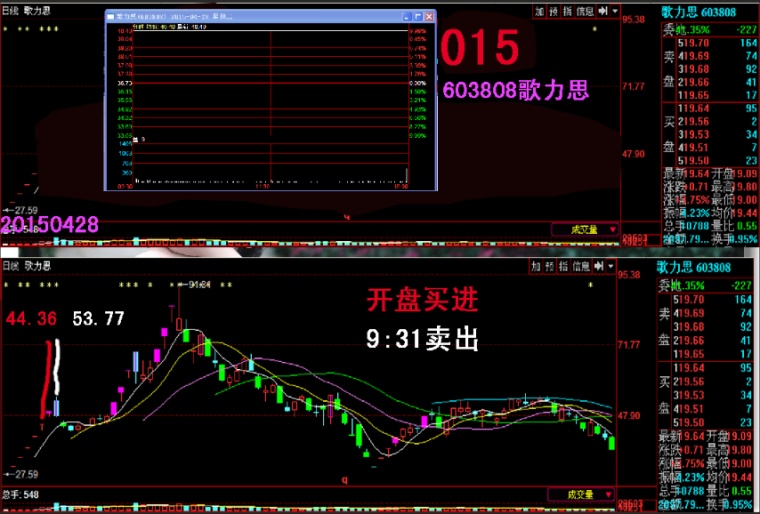Select the 歌力思 603808 header of the upper quote panel
This screenshot has height=514, width=760.
699,12
